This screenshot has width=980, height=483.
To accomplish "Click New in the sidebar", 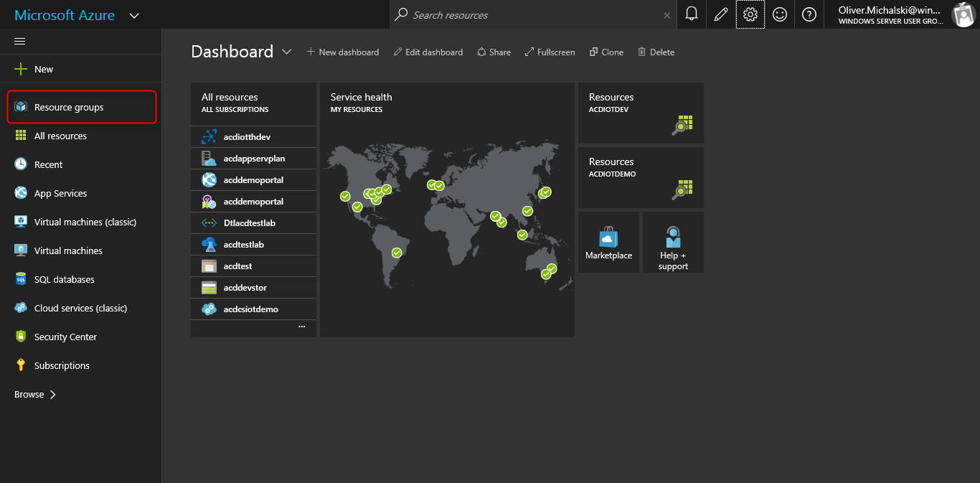I will pos(80,69).
